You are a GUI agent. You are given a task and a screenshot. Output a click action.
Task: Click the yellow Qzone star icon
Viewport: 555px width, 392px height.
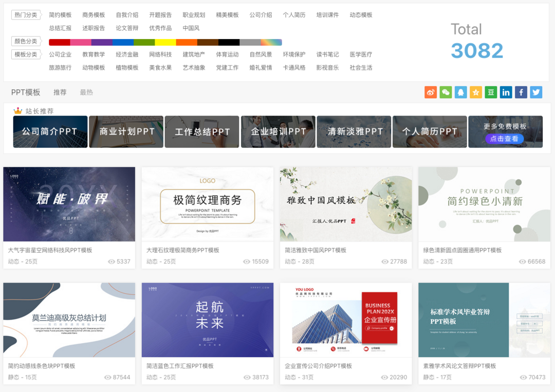click(476, 92)
